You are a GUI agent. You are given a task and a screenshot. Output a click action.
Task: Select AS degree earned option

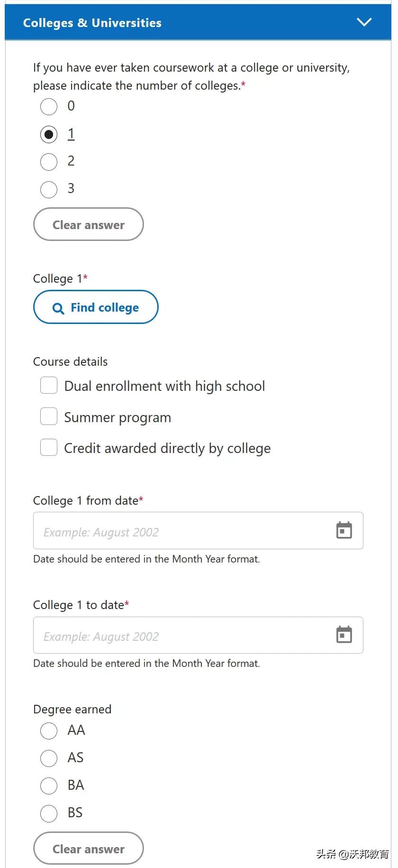click(49, 758)
